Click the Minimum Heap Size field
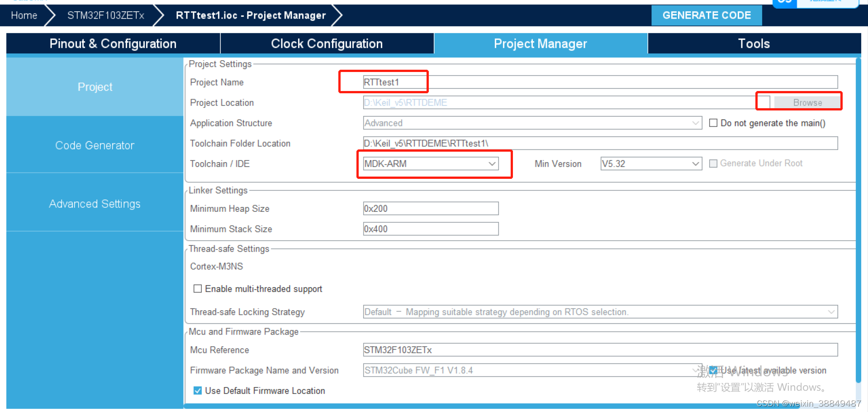Image resolution: width=868 pixels, height=412 pixels. 431,209
